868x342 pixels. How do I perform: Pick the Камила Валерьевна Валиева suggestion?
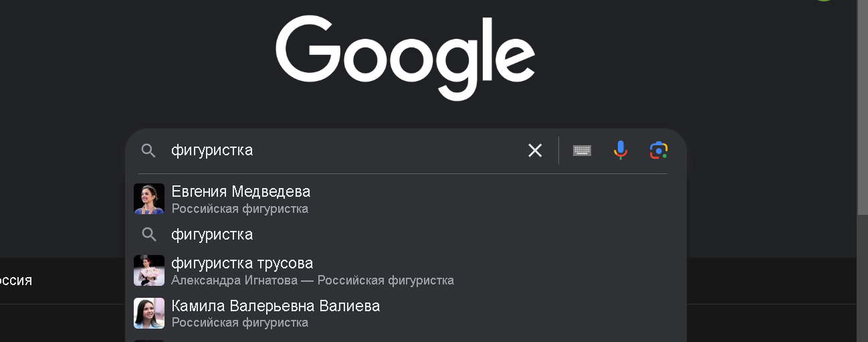coord(276,306)
